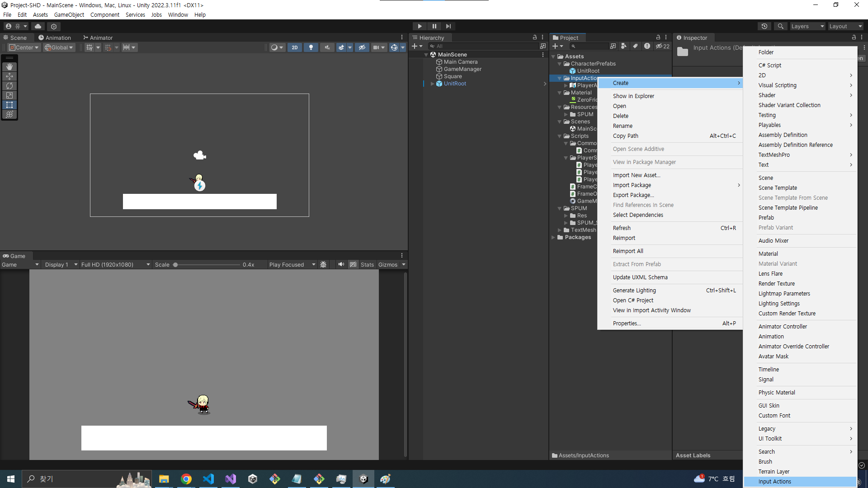Open the Undo History icon
This screenshot has width=868, height=488.
(764, 26)
